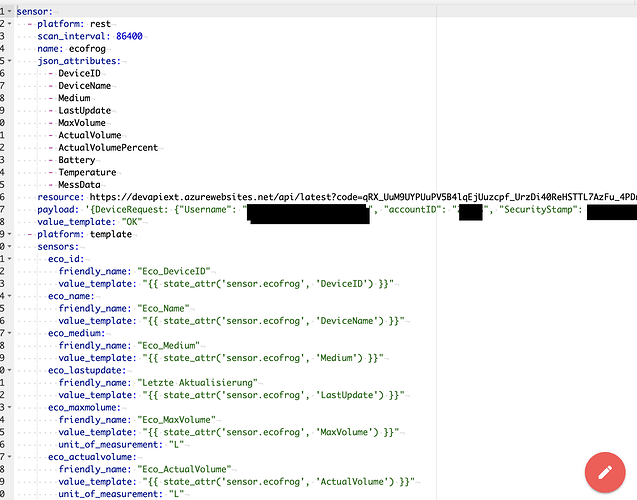Collapse the sensors: fold arrow
This screenshot has height=500, width=637.
point(9,247)
